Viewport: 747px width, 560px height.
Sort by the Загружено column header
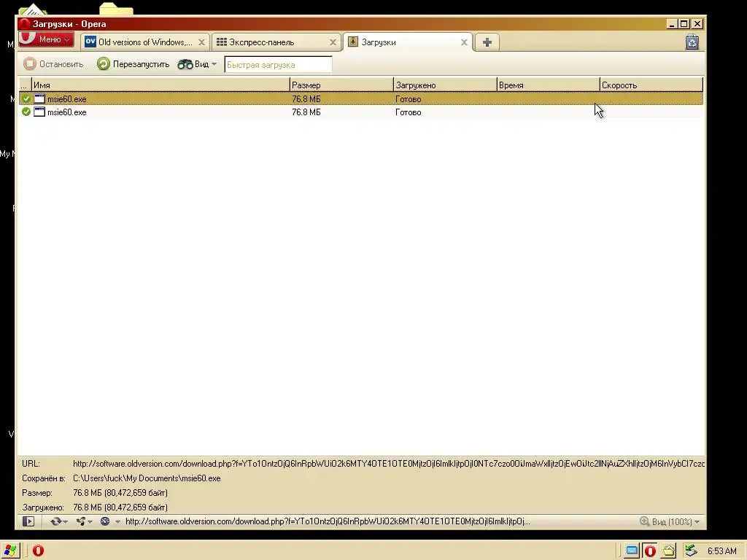(445, 85)
